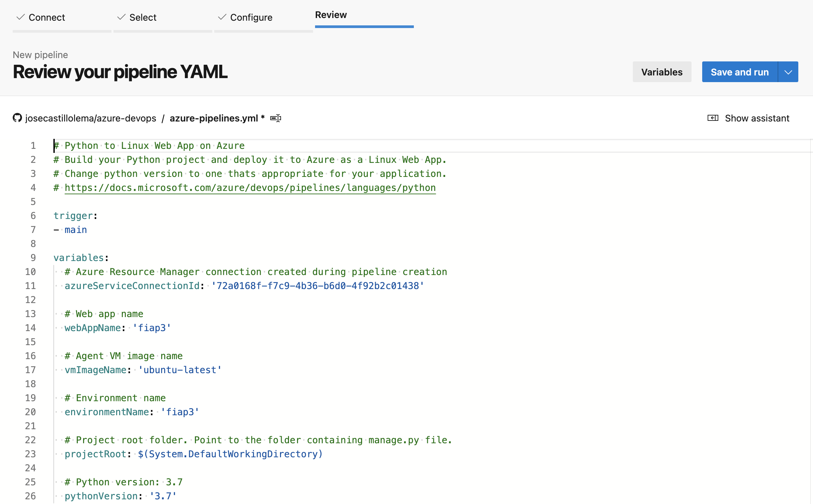Expand the Save and run dropdown arrow

[x=788, y=72]
